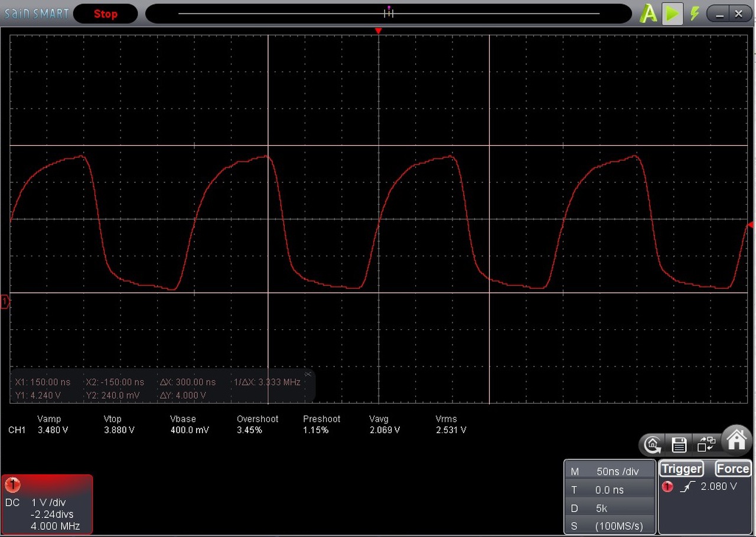756x537 pixels.
Task: Click the X2: -150.00 ns cursor readout
Action: [x=115, y=382]
